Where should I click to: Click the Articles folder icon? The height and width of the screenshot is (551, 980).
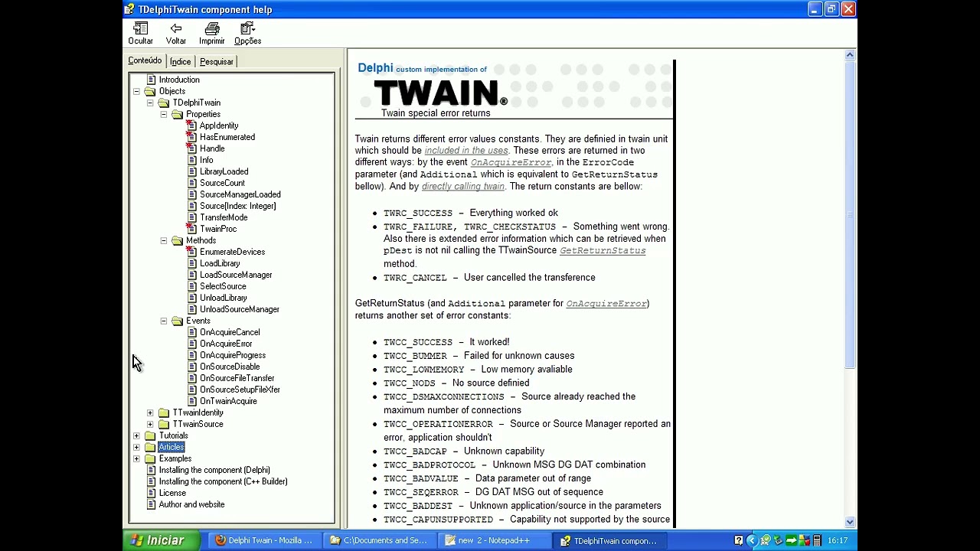click(150, 447)
